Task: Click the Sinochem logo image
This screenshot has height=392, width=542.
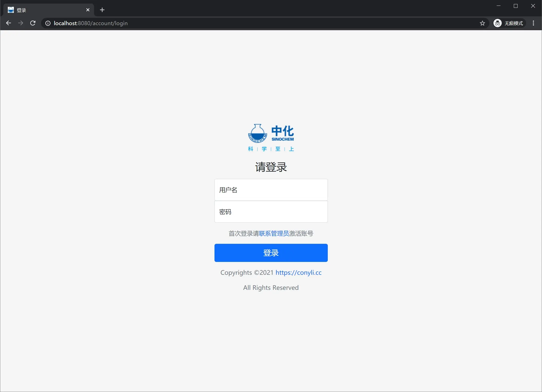Action: click(271, 137)
